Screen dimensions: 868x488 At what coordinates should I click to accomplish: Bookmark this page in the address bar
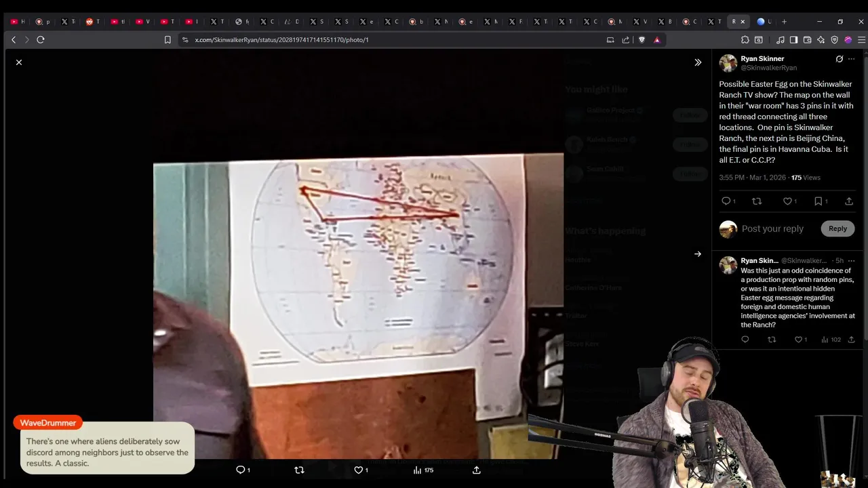[167, 40]
